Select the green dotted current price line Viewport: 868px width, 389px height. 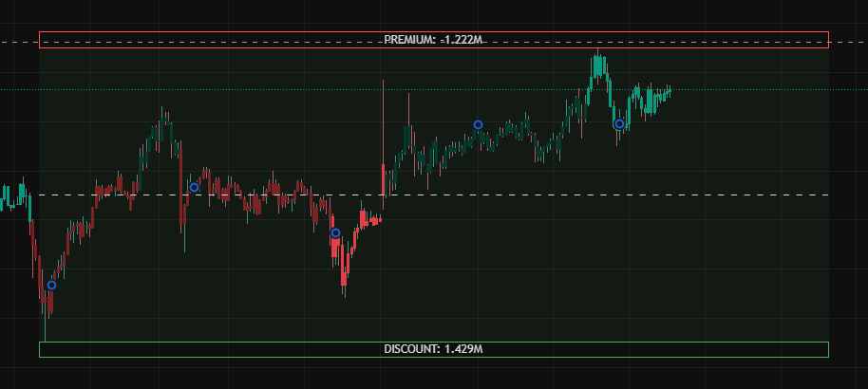tap(760, 89)
